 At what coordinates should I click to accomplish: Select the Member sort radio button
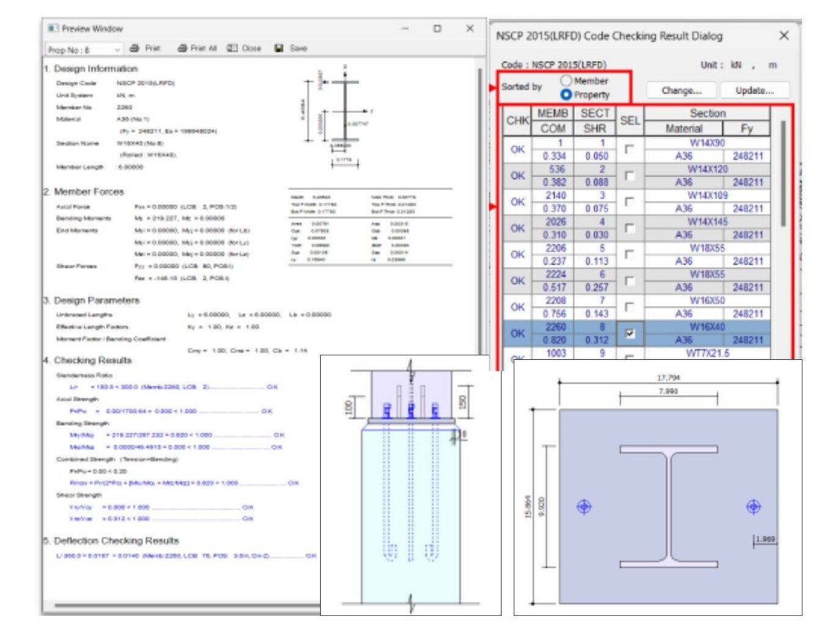[x=566, y=81]
